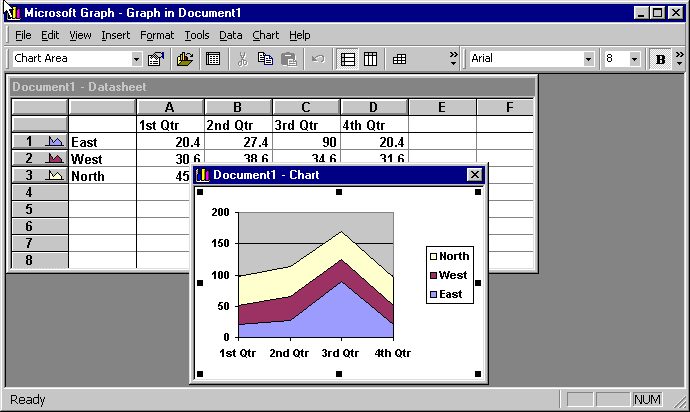Click the Copy icon in toolbar
Image resolution: width=690 pixels, height=412 pixels.
(265, 59)
